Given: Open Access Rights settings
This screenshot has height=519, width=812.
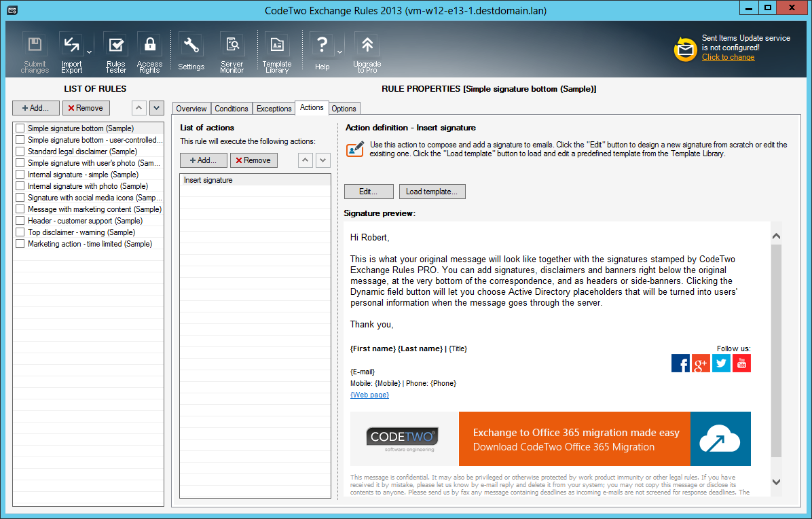Looking at the screenshot, I should [149, 52].
